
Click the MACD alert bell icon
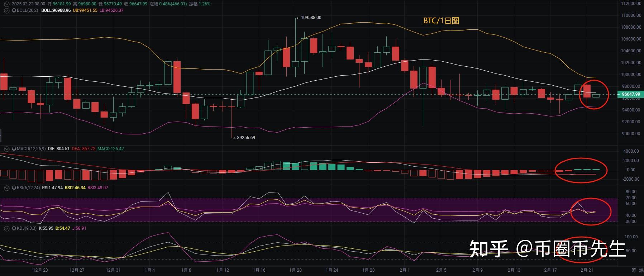[x=14, y=149]
